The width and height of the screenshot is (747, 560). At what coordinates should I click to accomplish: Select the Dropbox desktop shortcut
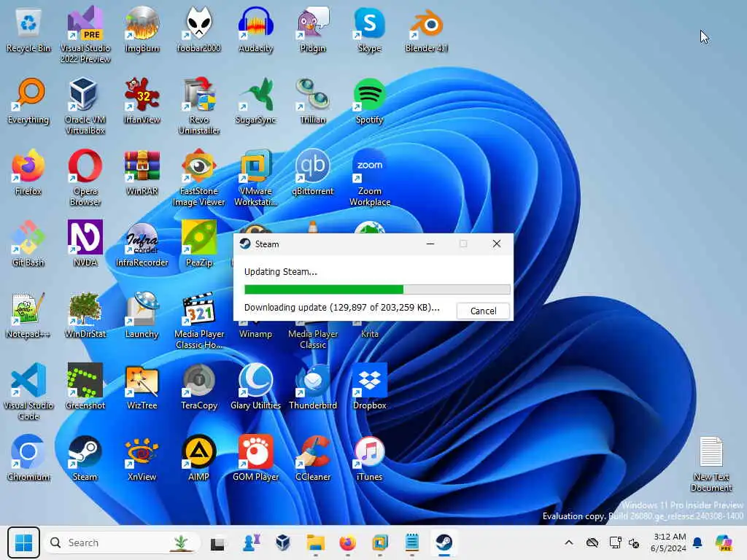(370, 386)
